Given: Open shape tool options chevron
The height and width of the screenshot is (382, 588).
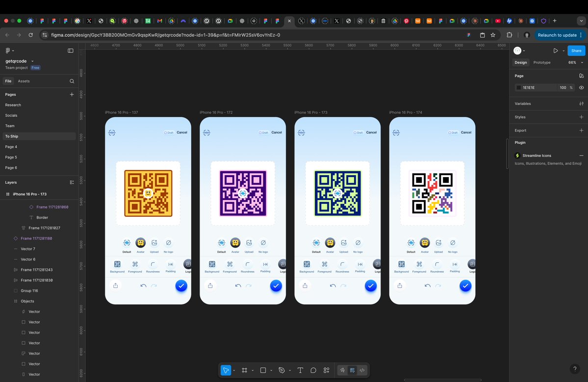Looking at the screenshot, I should click(271, 370).
